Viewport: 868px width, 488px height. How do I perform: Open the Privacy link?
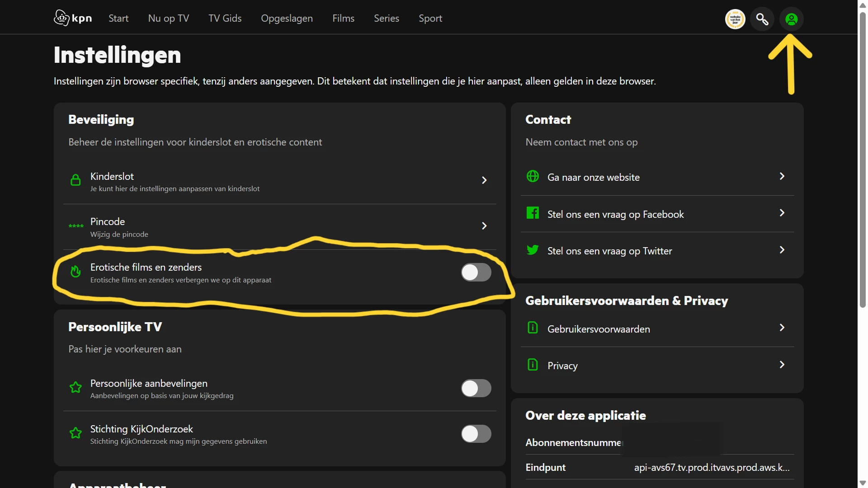tap(562, 366)
